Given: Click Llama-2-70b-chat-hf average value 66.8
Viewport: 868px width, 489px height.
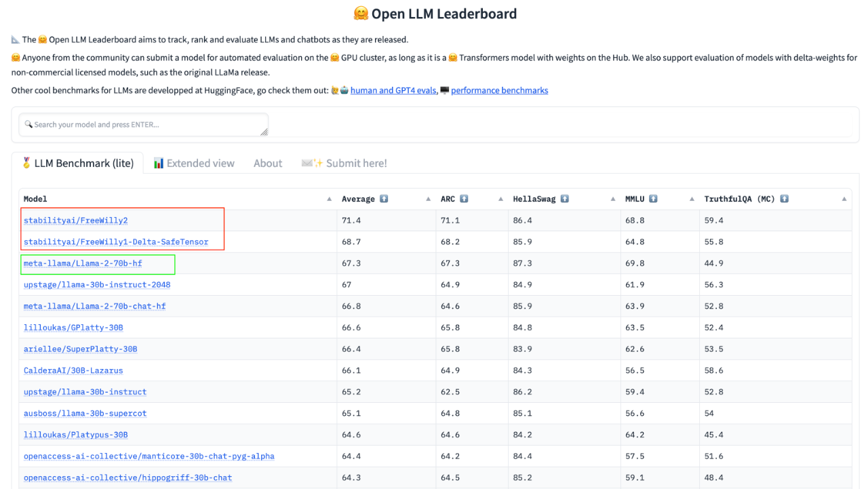Looking at the screenshot, I should click(351, 306).
